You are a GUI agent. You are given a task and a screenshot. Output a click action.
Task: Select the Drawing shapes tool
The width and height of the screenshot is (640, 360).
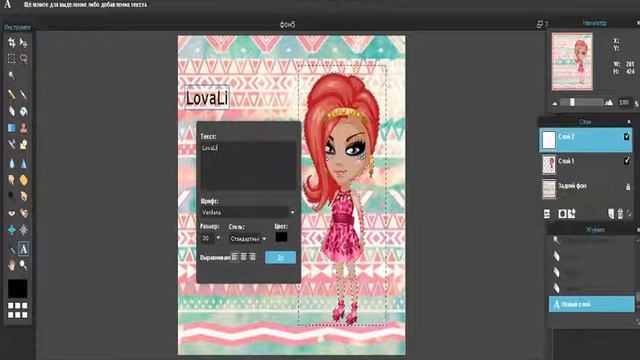[x=24, y=144]
